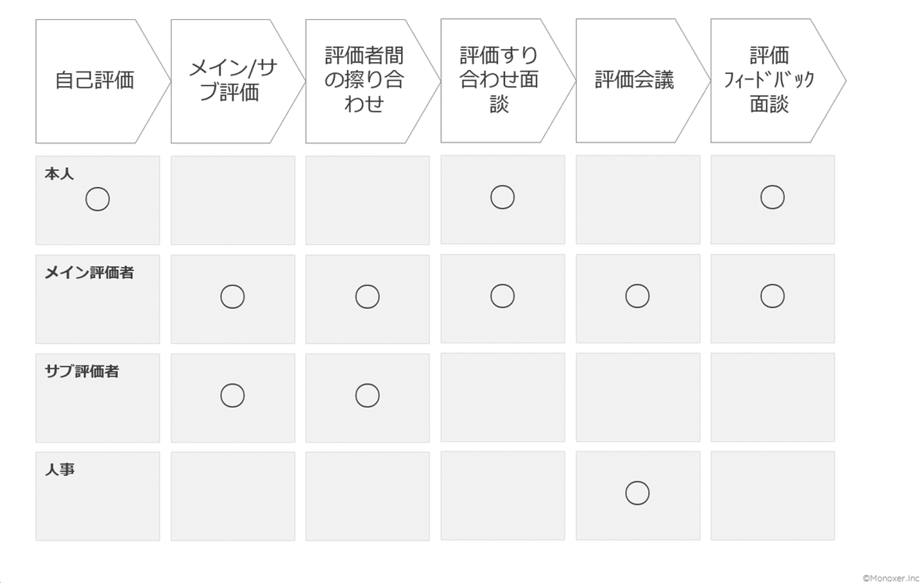Viewport: 924px width, 583px height.
Task: Click the 評価者間の擦り合わせ step
Action: point(364,81)
